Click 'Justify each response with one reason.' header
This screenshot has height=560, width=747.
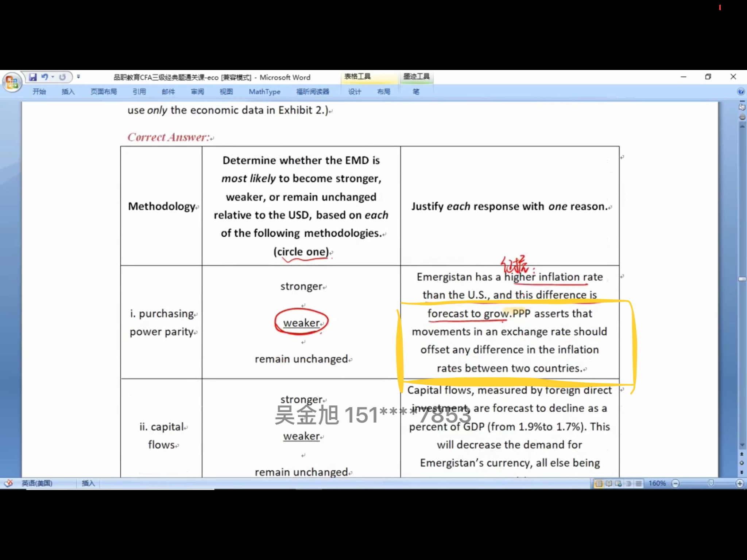click(510, 206)
